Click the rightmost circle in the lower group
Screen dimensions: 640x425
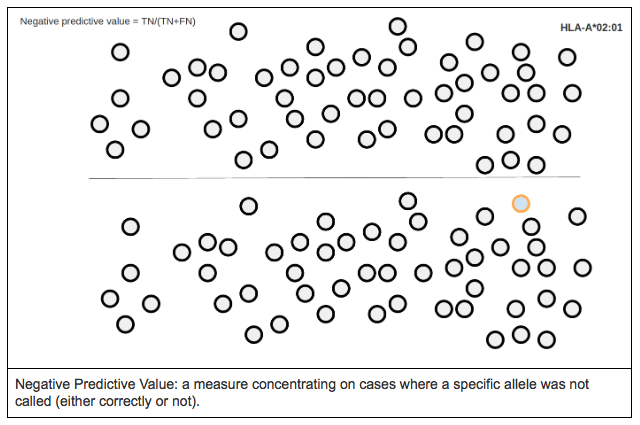[582, 268]
